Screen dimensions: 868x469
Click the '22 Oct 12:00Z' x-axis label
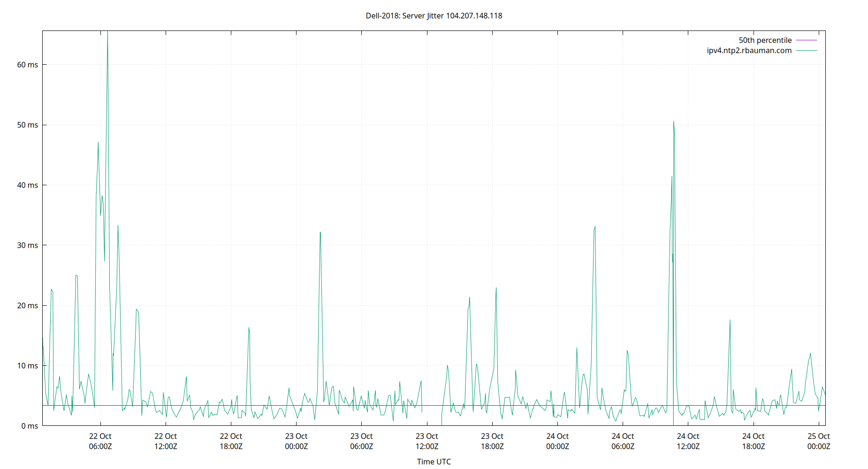[x=166, y=441]
